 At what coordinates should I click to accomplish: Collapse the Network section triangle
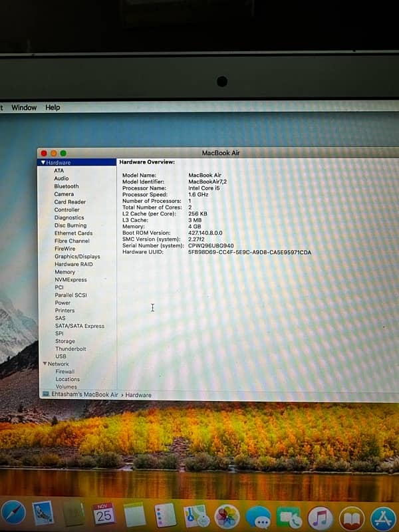click(x=45, y=363)
